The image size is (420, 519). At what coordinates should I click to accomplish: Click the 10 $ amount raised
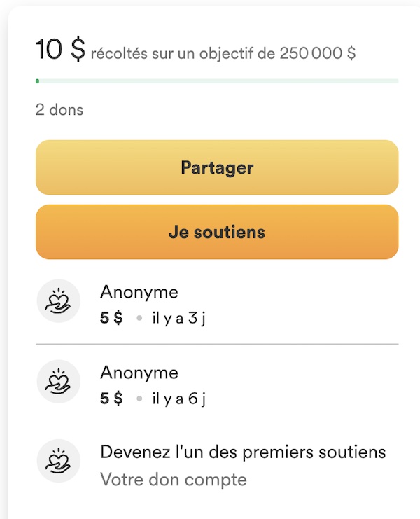point(60,50)
